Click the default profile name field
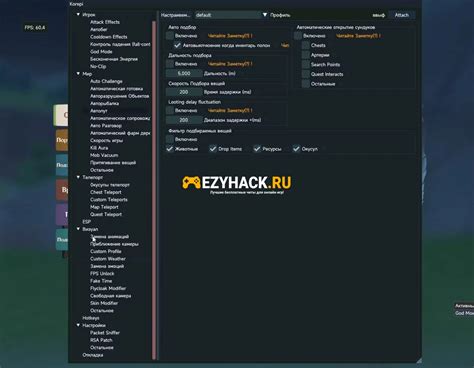The image size is (474, 368). (x=228, y=15)
